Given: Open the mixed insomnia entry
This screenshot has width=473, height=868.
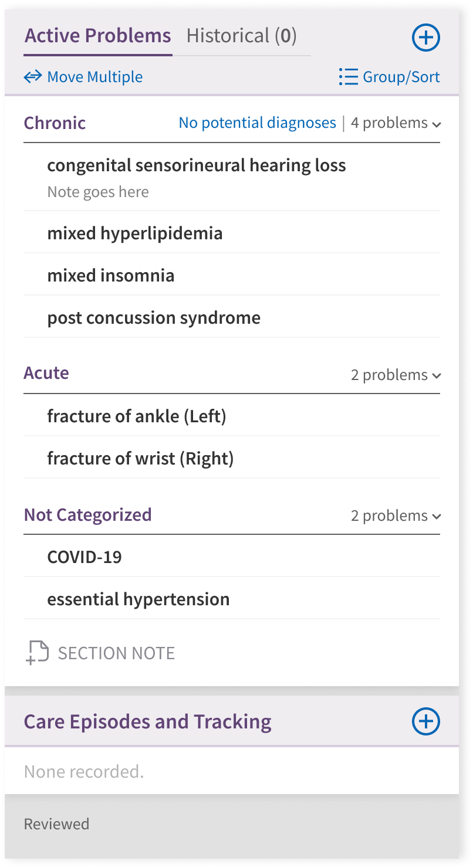Looking at the screenshot, I should 110,276.
